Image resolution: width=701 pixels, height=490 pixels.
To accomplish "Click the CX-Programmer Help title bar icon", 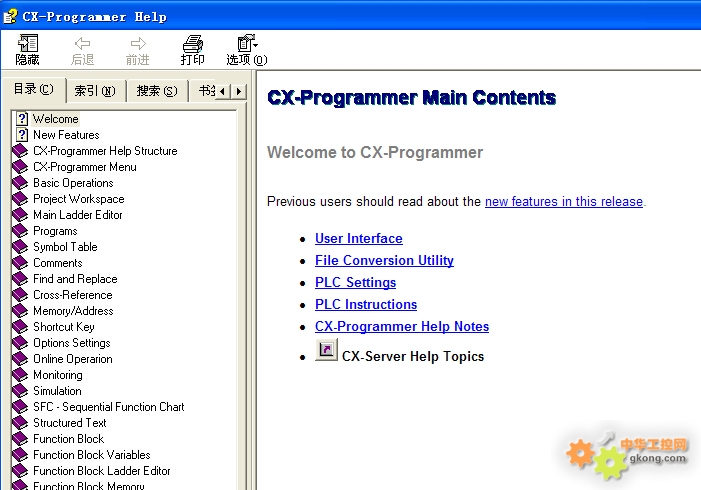I will tap(10, 17).
